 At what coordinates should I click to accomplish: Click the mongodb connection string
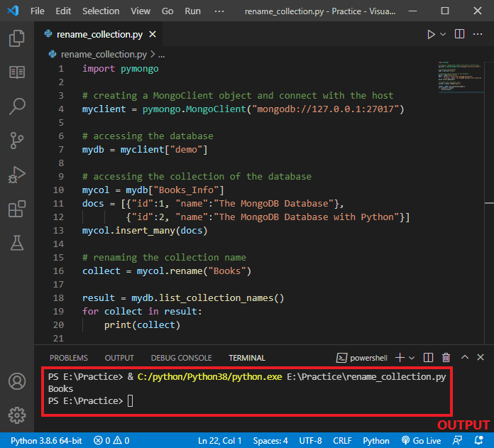point(326,109)
